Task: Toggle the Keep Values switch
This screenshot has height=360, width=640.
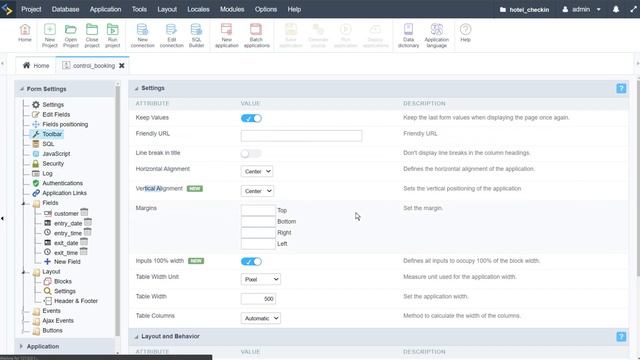Action: click(x=251, y=118)
